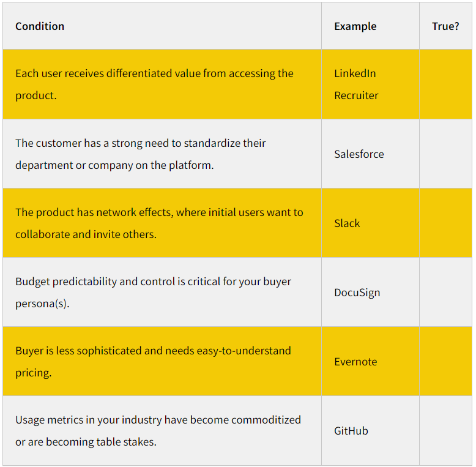Click the True? cell for DocuSign row

pyautogui.click(x=445, y=292)
